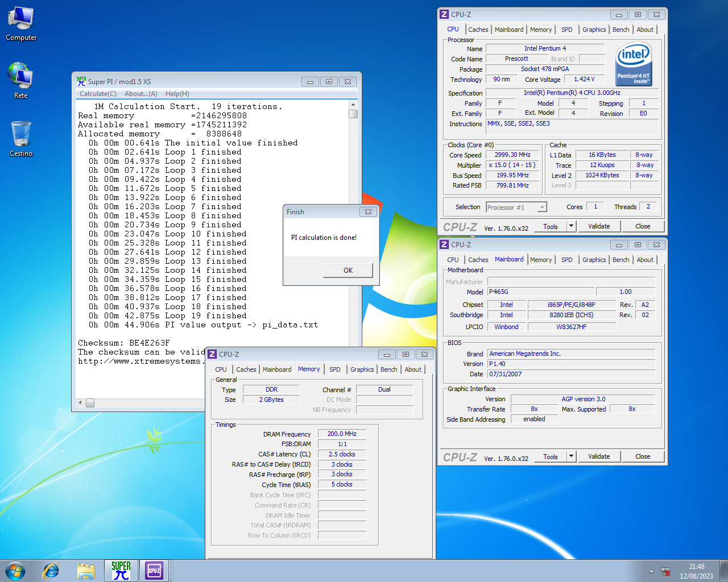Click the Windows Start orb

coord(15,571)
